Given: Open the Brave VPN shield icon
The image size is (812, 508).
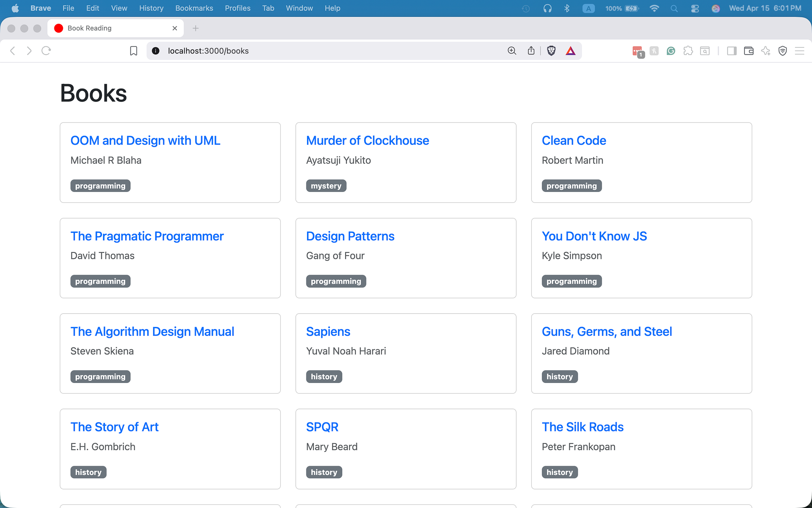Looking at the screenshot, I should pos(783,51).
